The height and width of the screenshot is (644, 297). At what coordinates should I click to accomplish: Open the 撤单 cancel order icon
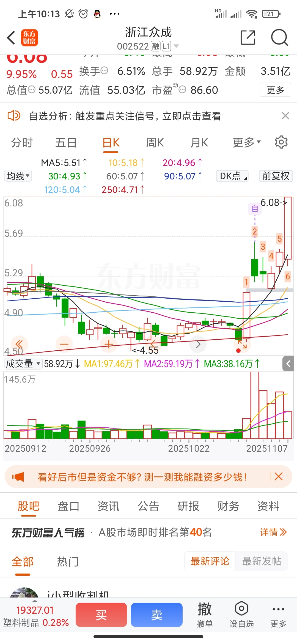[x=205, y=615]
